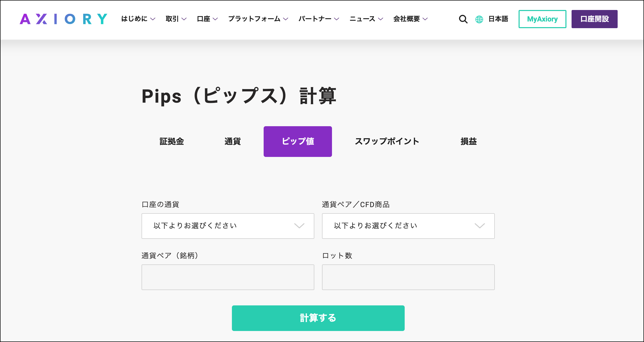This screenshot has width=644, height=342.
Task: Select the 損益 tab
Action: (x=469, y=141)
